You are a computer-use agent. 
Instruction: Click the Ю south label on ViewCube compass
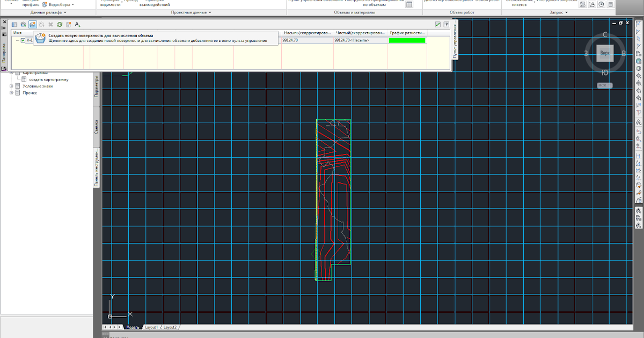pos(605,72)
